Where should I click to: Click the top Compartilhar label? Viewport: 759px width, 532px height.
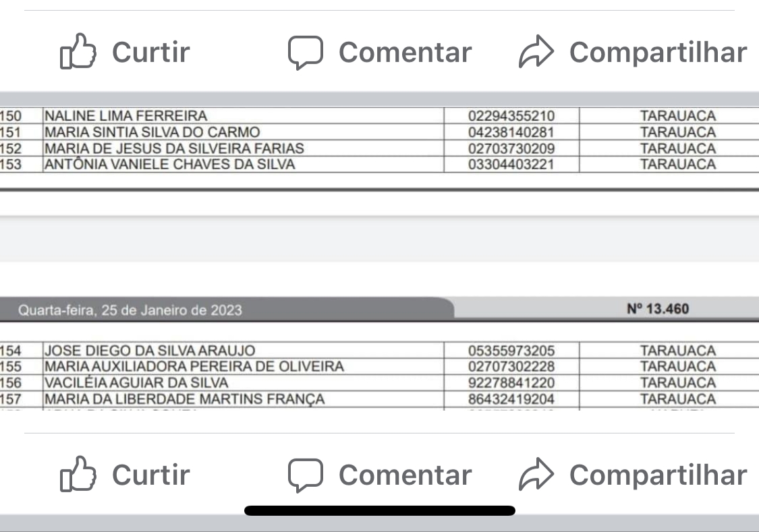coord(658,52)
